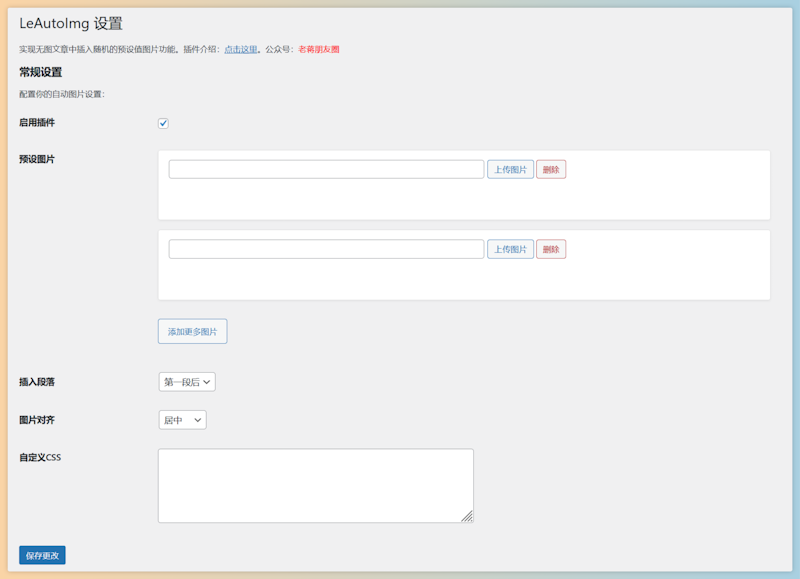Click inside the 自定义CSS text area

pyautogui.click(x=315, y=485)
